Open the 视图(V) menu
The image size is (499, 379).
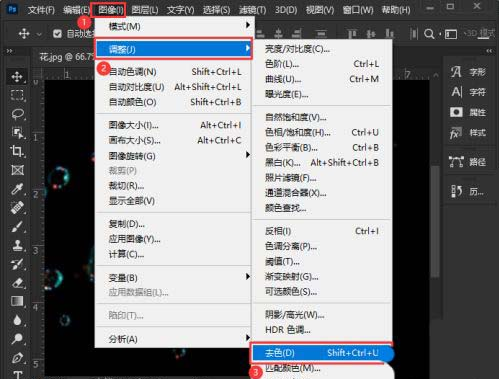click(320, 10)
